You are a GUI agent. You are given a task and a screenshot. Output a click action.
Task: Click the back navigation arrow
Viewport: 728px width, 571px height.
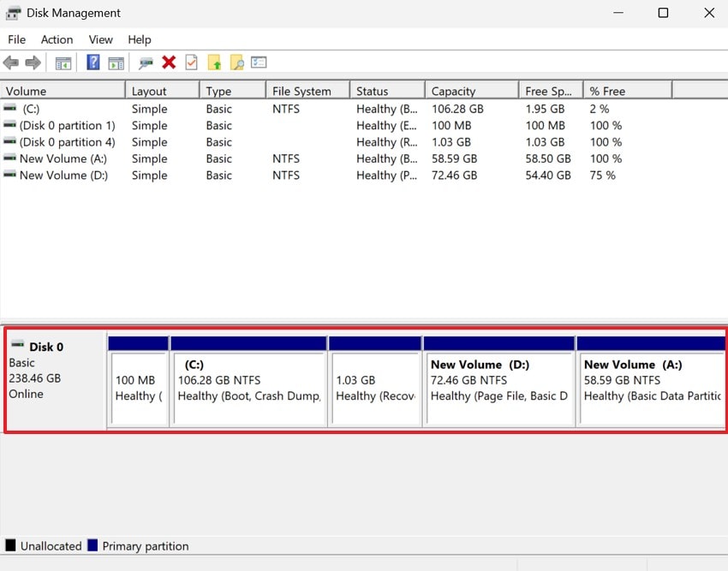tap(10, 62)
